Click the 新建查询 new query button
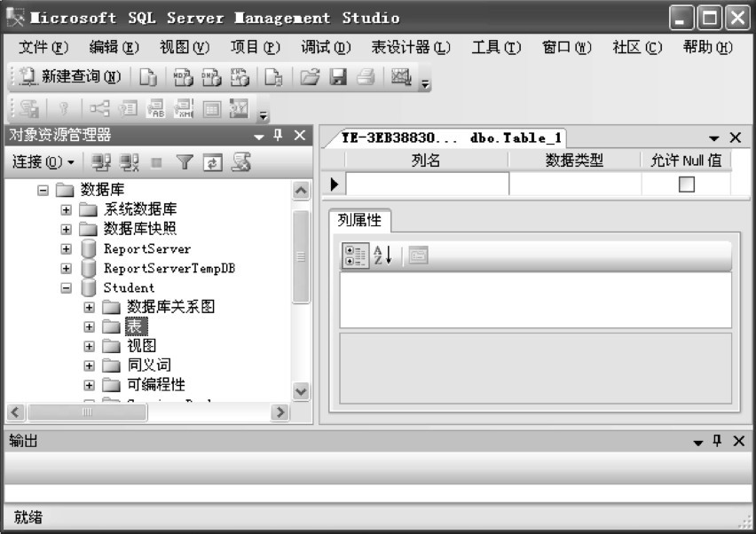Screen dimensions: 756x534 [x=69, y=76]
